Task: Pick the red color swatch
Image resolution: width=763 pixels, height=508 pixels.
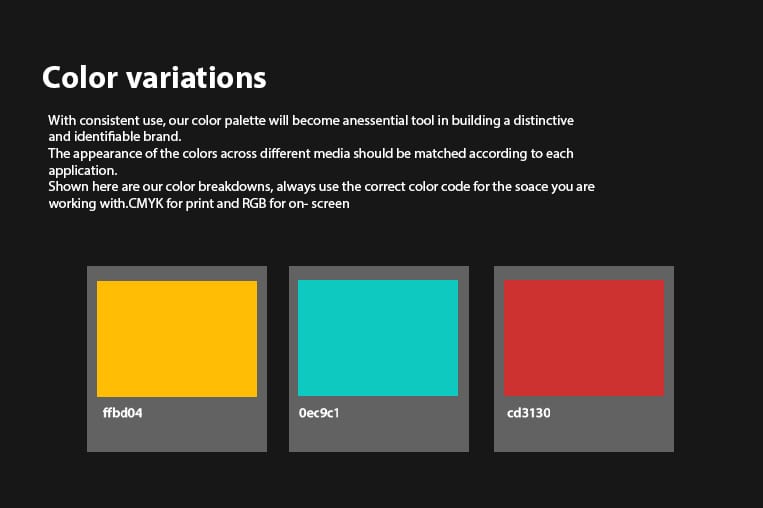Action: point(584,338)
